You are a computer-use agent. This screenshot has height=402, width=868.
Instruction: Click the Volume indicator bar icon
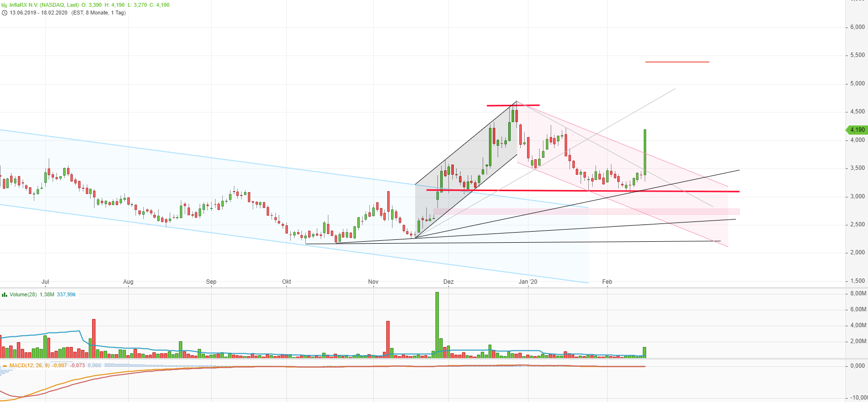tap(4, 294)
